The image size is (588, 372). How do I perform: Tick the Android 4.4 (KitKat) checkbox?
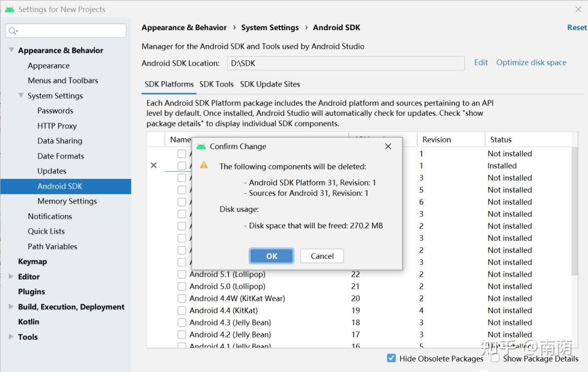(182, 311)
